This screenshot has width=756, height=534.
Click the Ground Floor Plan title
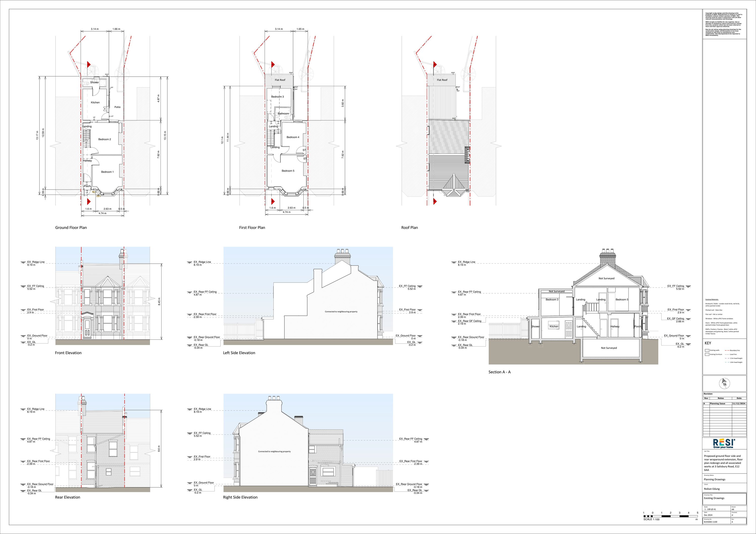pyautogui.click(x=71, y=228)
